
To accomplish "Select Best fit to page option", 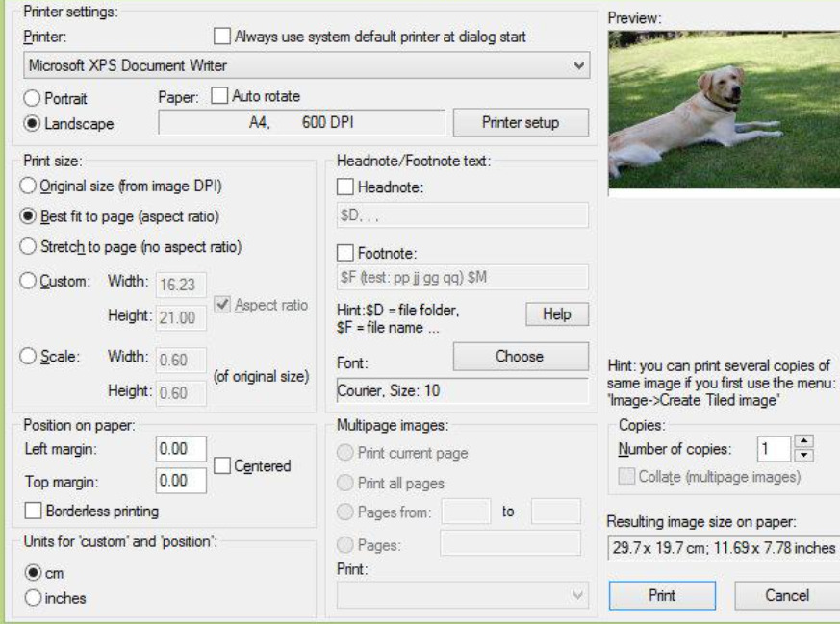I will (x=27, y=216).
